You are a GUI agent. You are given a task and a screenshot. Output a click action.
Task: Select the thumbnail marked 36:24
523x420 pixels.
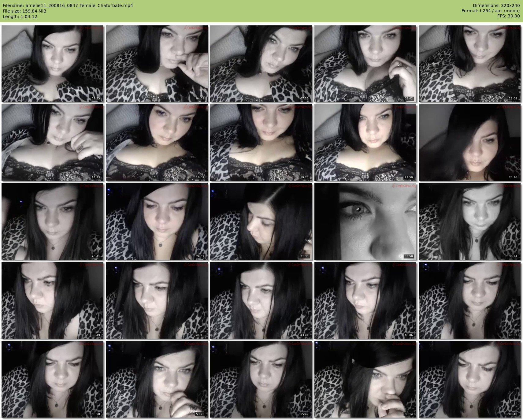[x=469, y=221]
